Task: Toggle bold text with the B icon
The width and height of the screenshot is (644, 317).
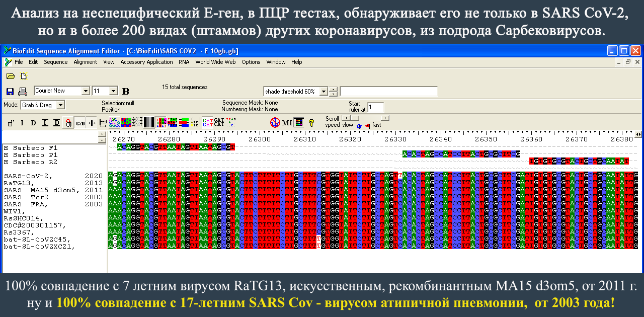Action: click(126, 91)
